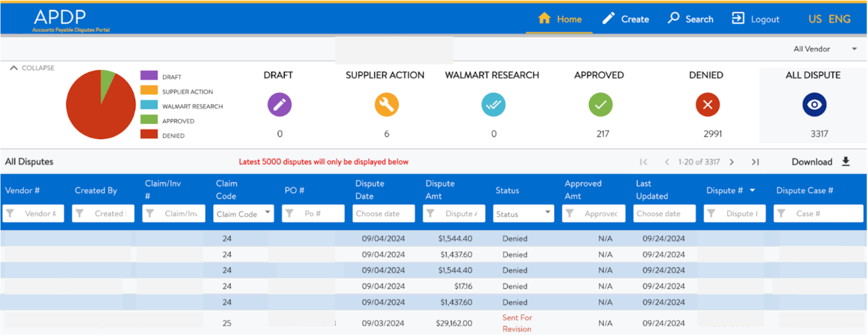Viewport: 868px width, 336px height.
Task: Click the exit icon next to Logout
Action: point(738,18)
